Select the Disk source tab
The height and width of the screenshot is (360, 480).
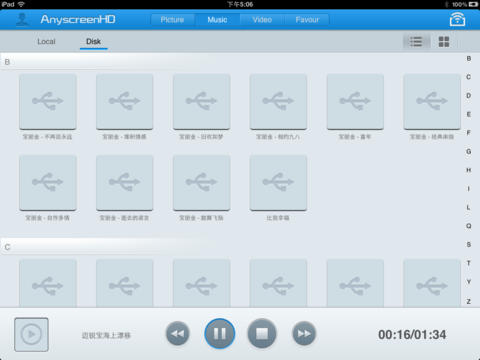[x=93, y=42]
